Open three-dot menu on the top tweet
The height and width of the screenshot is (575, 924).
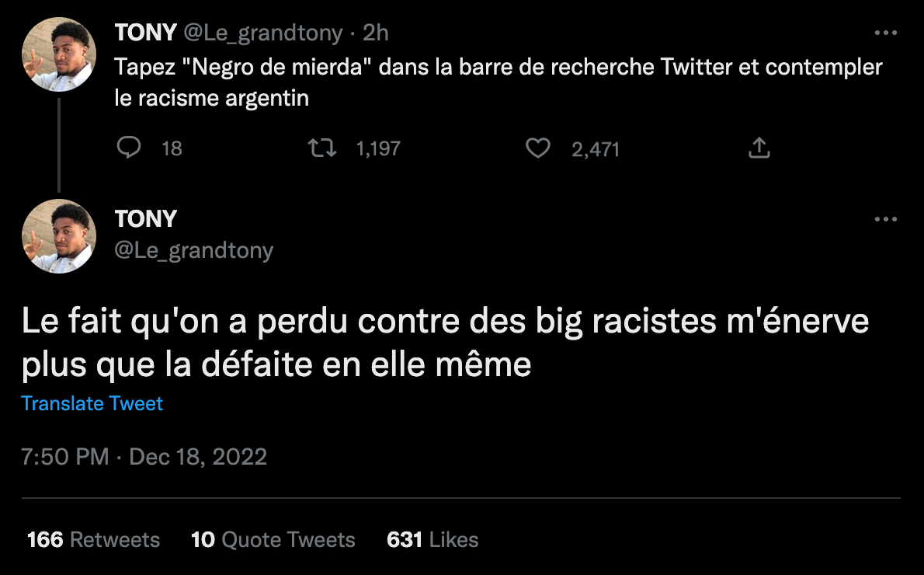(885, 33)
